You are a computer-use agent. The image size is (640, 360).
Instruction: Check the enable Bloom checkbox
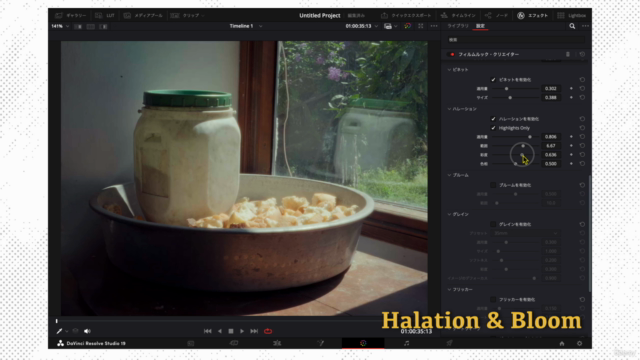493,185
